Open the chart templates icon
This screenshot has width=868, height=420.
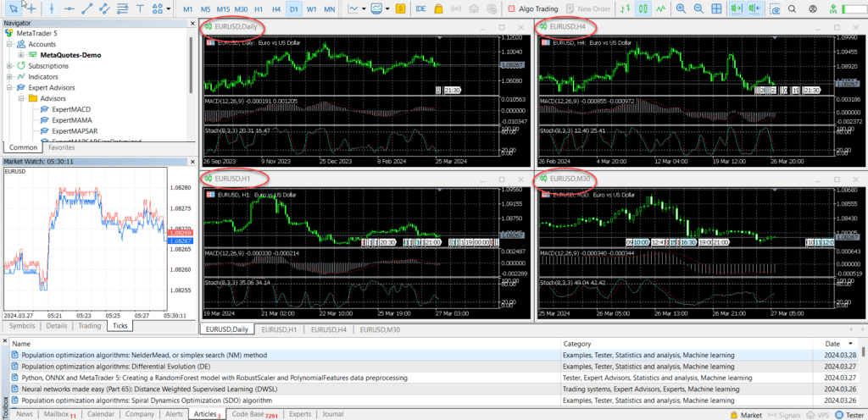[x=376, y=8]
